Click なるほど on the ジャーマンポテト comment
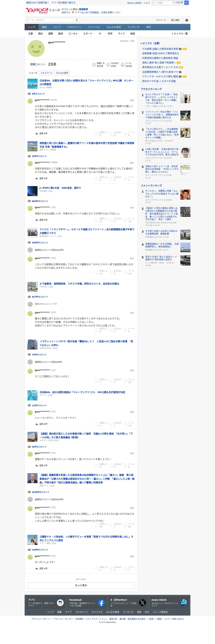The width and height of the screenshot is (215, 644). [x=116, y=424]
